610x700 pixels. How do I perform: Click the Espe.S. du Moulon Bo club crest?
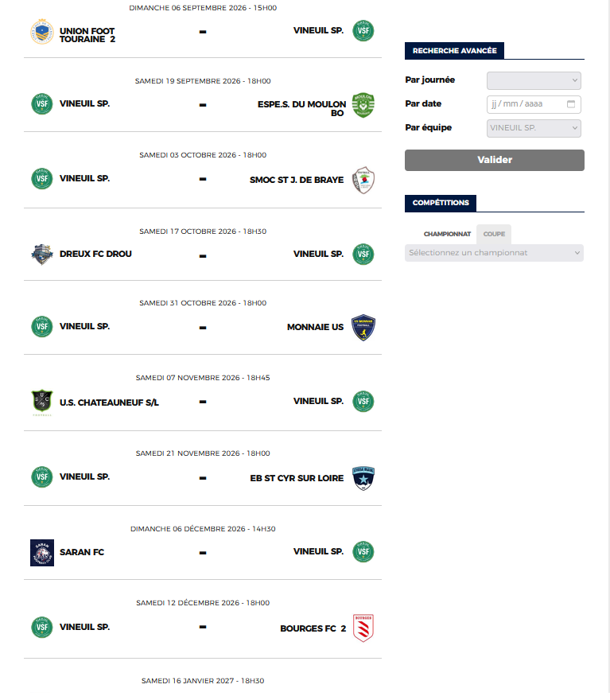click(363, 105)
